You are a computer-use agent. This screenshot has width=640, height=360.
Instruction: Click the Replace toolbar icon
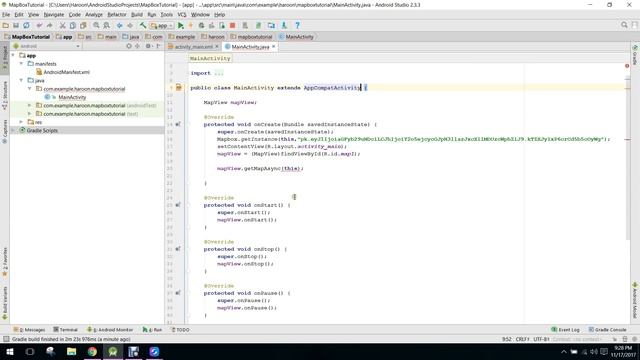[x=107, y=25]
